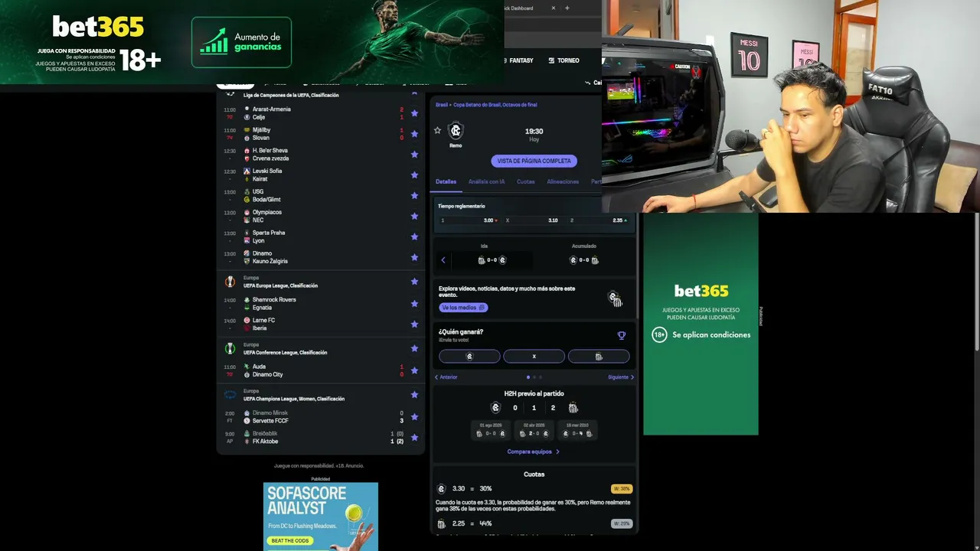Screen dimensions: 980x551
Task: Star the UEFA Conference League header
Action: (x=414, y=348)
